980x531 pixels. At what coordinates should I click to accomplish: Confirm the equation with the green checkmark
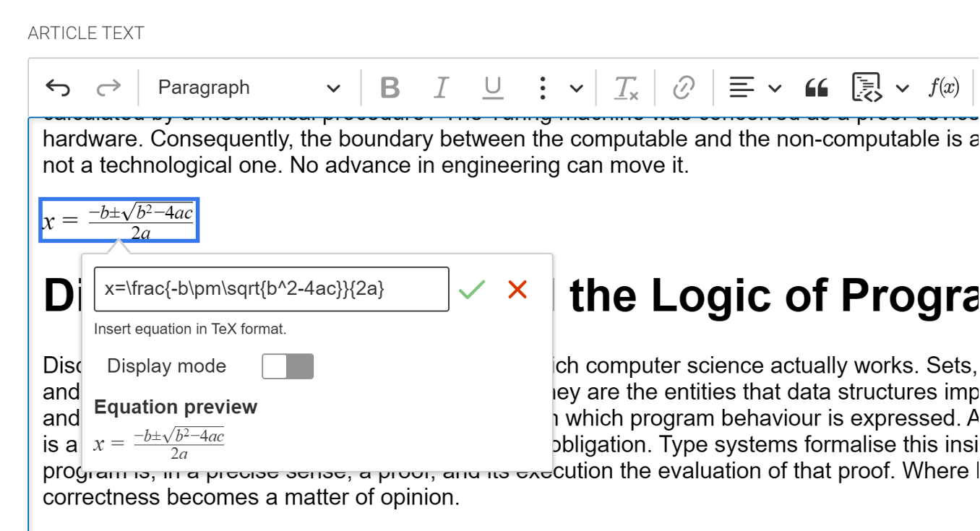tap(472, 290)
